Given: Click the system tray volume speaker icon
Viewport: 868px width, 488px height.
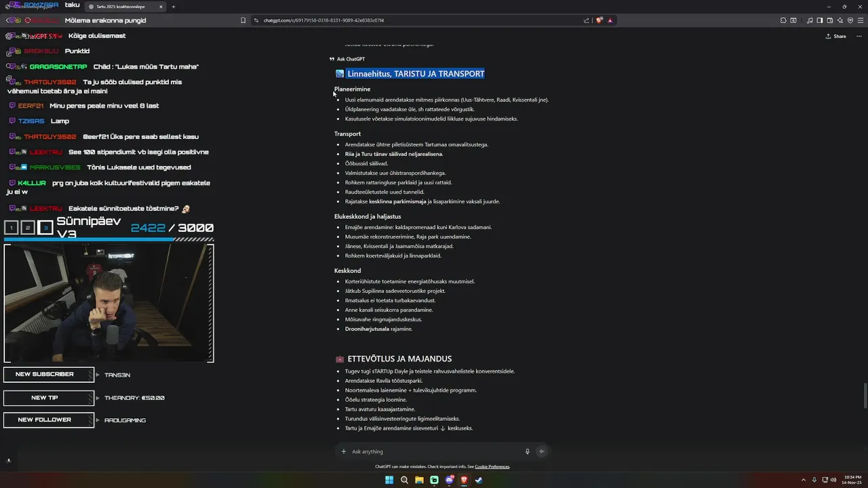Looking at the screenshot, I should click(835, 480).
